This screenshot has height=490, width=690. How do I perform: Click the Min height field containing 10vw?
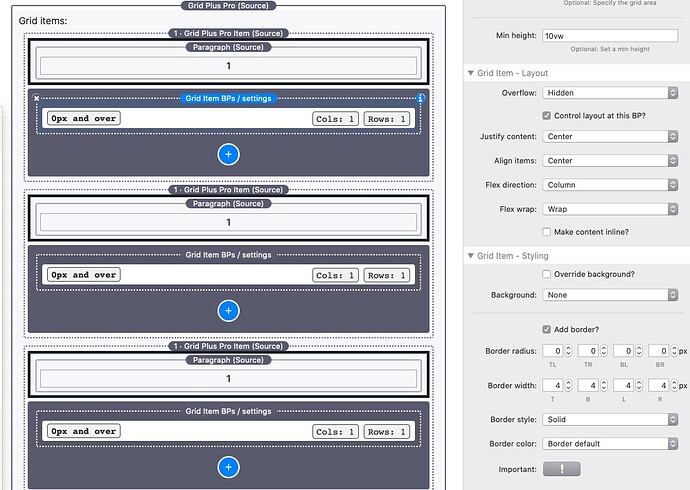(x=610, y=36)
